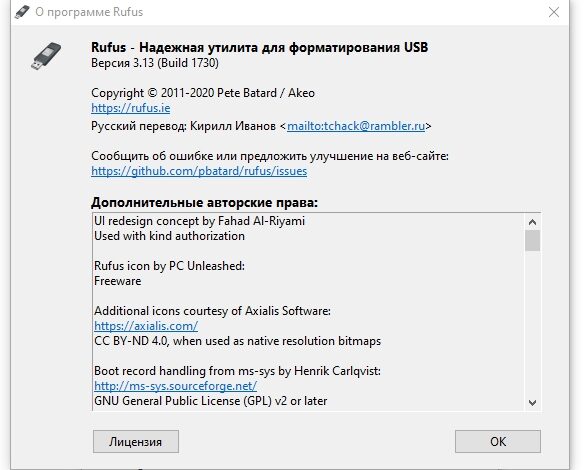This screenshot has height=470, width=584.
Task: Open the https://rufus.ie link
Action: (x=131, y=108)
